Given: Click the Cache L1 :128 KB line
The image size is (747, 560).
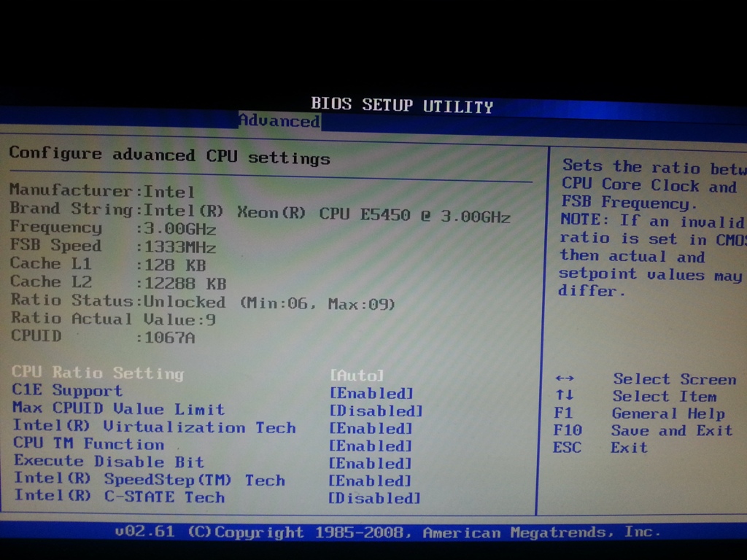Looking at the screenshot, I should click(x=108, y=264).
